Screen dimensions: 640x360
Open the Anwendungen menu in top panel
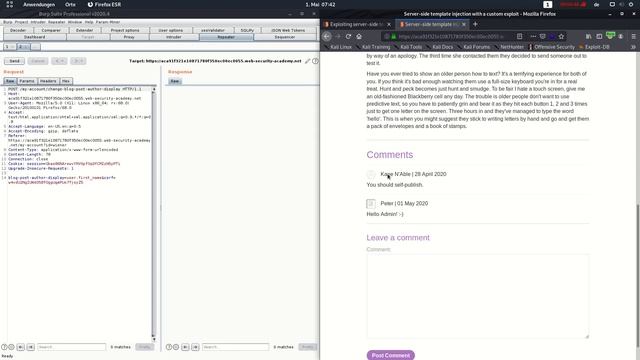(x=39, y=4)
